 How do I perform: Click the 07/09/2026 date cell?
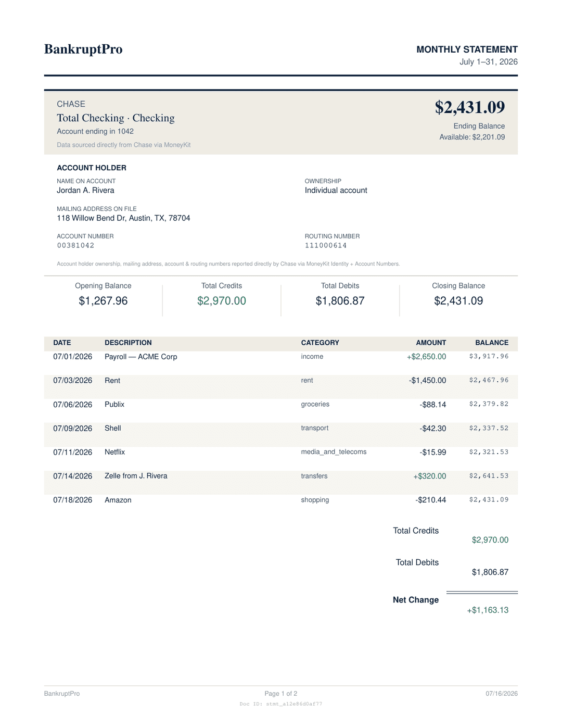coord(73,429)
